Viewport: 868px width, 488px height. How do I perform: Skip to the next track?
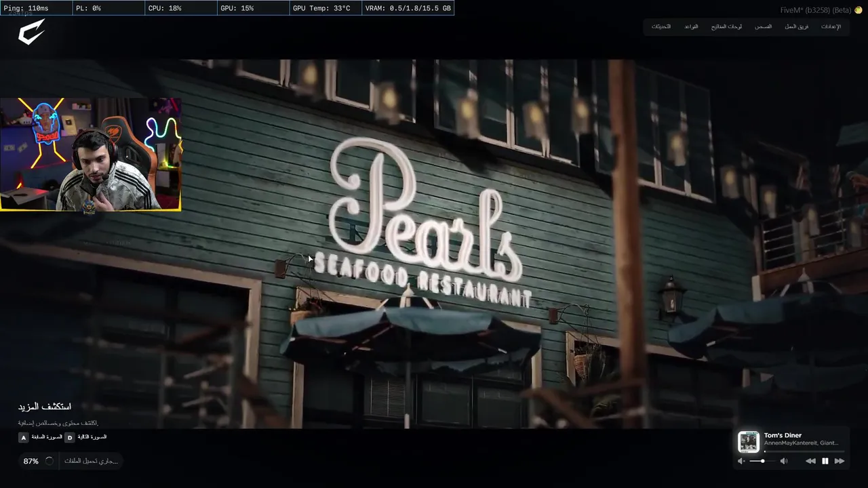tap(840, 461)
